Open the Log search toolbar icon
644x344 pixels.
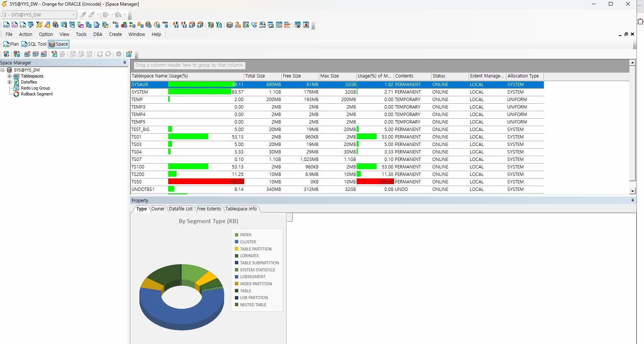tap(263, 25)
